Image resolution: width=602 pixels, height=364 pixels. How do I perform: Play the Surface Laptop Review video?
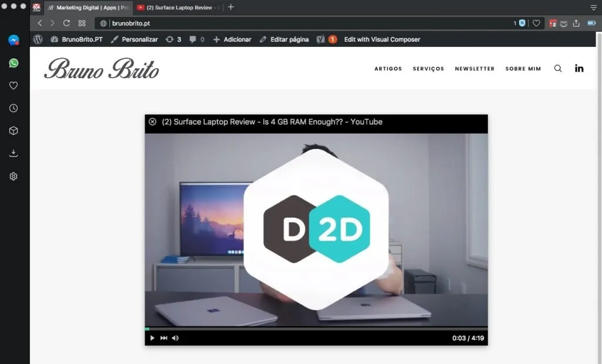(x=152, y=338)
